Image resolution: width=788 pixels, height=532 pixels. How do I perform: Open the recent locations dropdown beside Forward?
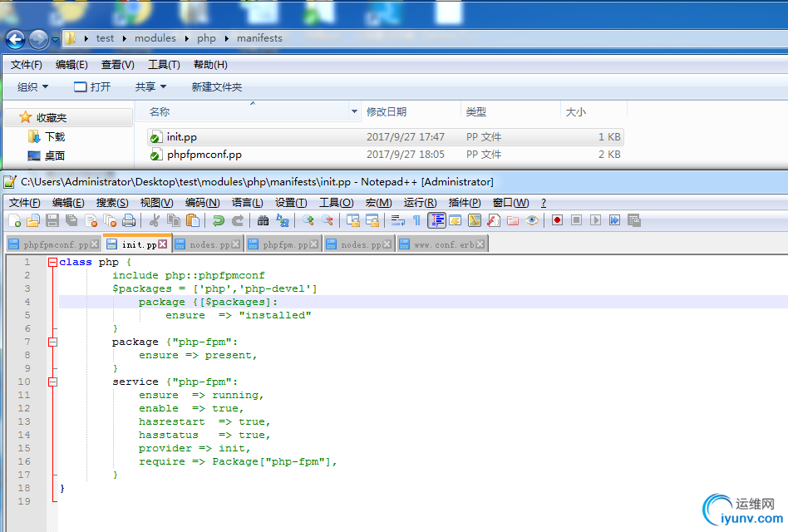(56, 39)
